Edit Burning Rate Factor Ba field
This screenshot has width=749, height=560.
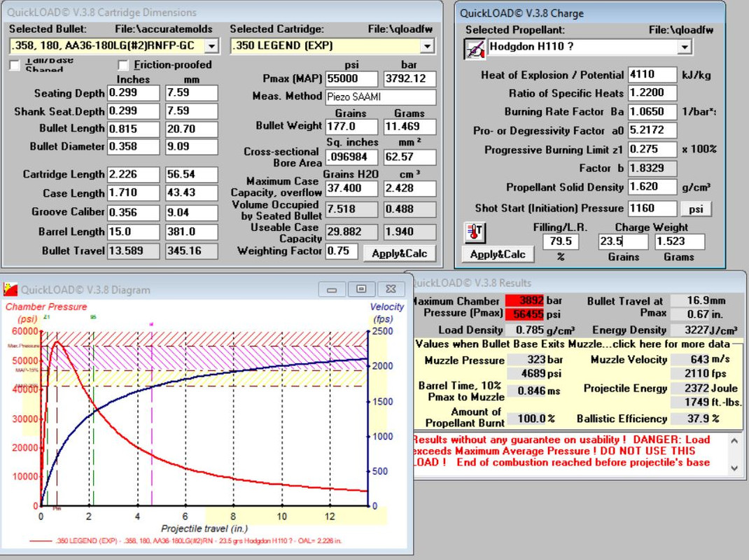(x=652, y=112)
